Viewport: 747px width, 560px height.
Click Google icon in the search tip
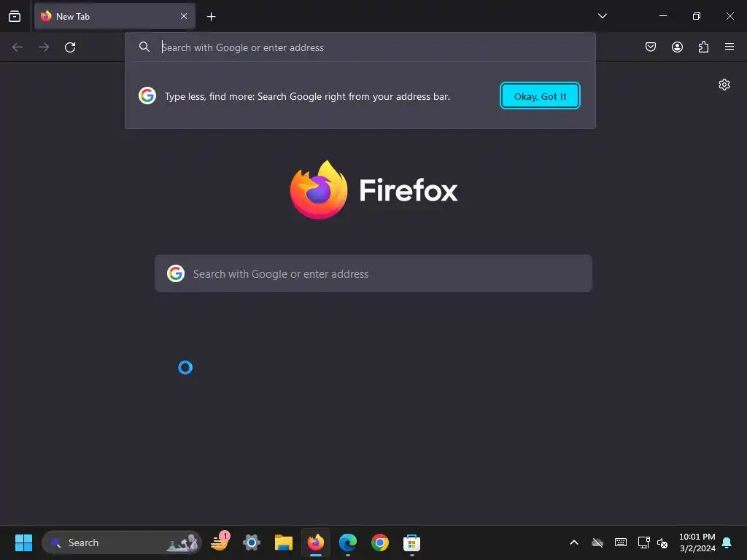point(147,96)
